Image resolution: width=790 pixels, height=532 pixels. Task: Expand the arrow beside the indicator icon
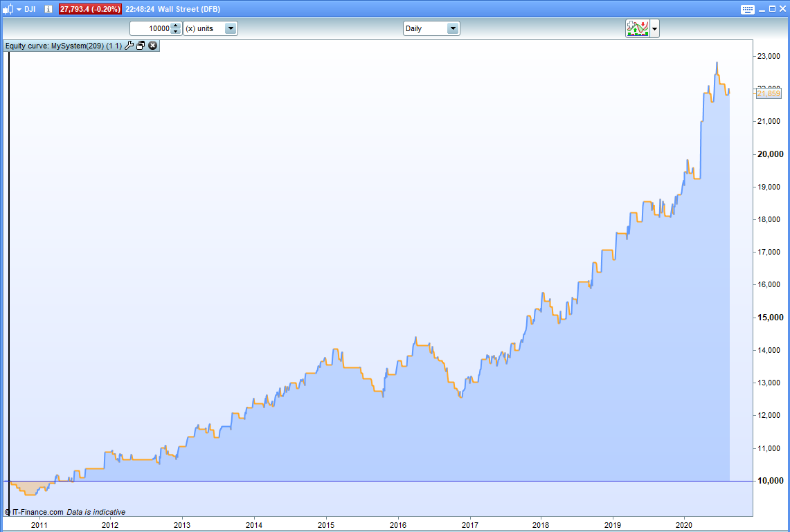click(x=654, y=28)
